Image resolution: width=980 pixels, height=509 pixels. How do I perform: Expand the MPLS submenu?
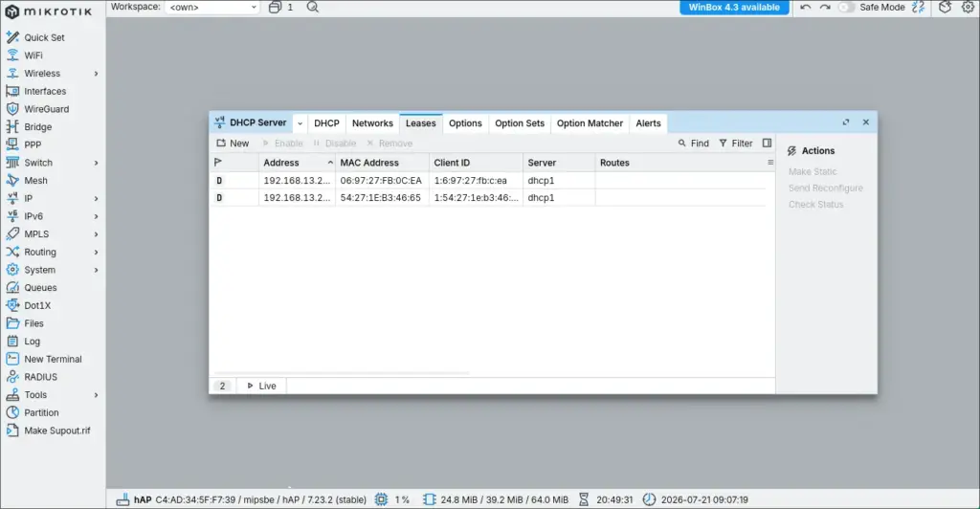97,234
